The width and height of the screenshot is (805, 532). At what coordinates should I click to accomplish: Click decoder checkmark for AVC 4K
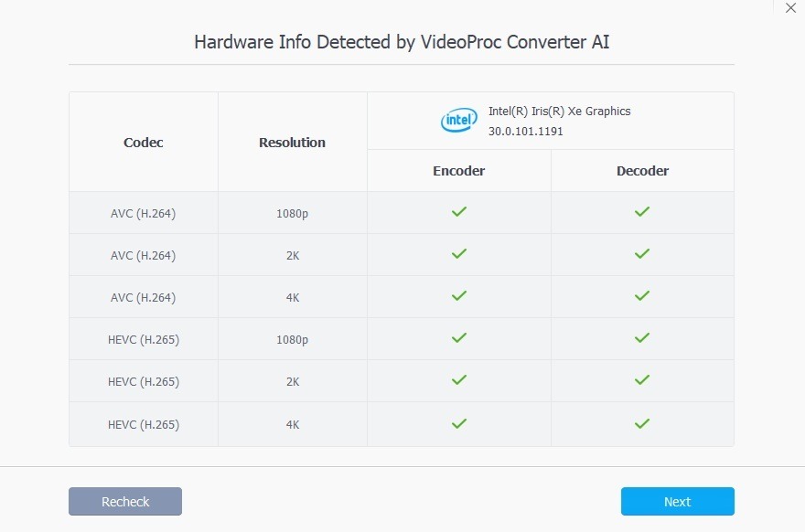[x=642, y=296]
